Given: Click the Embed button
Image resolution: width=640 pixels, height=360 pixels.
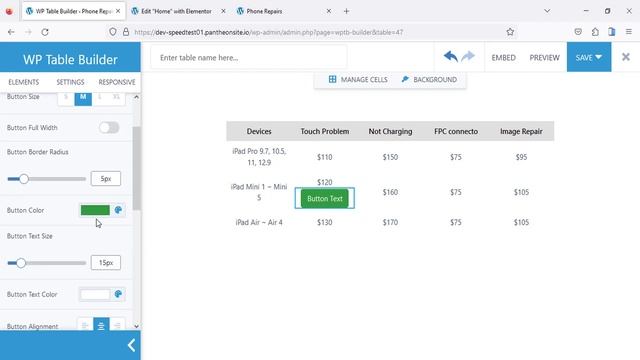Looking at the screenshot, I should pos(503,58).
